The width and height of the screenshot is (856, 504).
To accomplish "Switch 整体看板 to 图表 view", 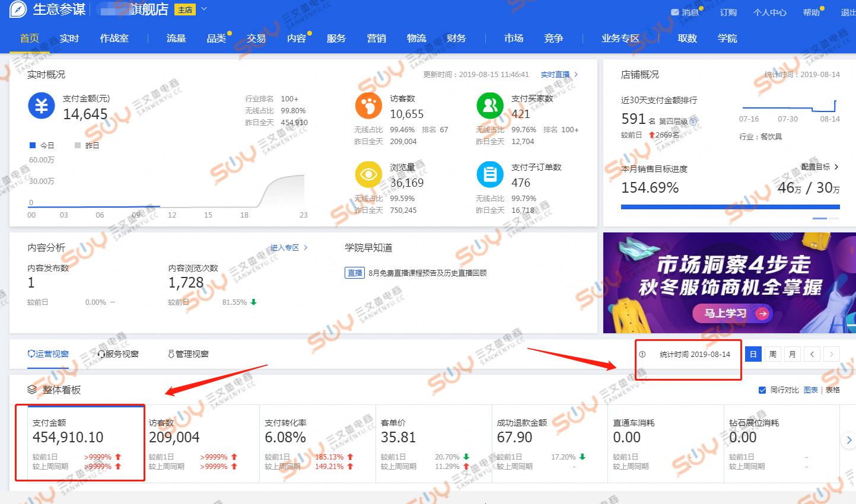I will pos(811,390).
